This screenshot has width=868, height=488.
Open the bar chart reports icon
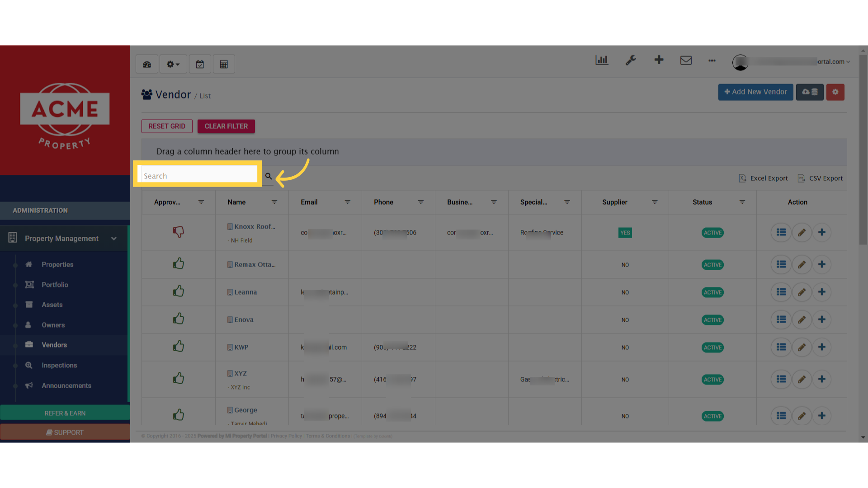pos(602,60)
